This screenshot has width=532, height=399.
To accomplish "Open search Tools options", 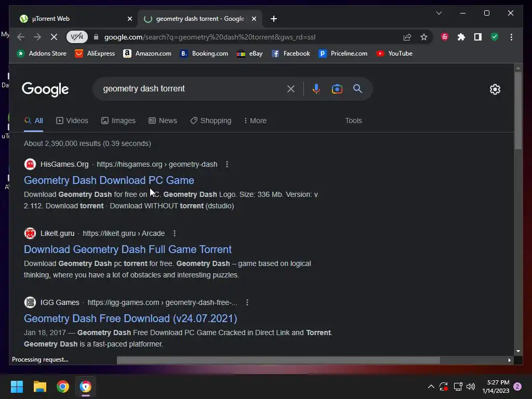I will tap(353, 121).
